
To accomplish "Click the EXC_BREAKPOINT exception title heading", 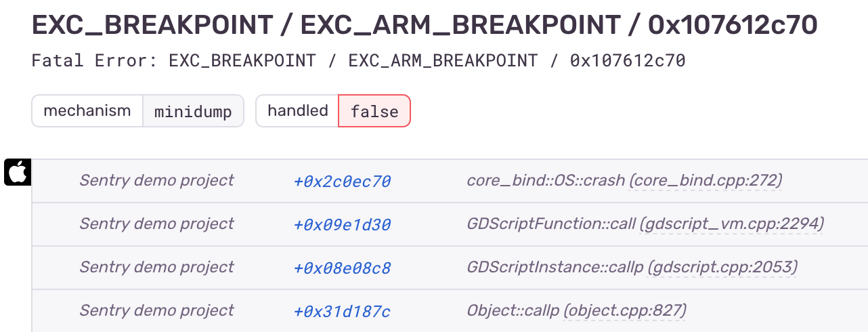I will (x=425, y=26).
